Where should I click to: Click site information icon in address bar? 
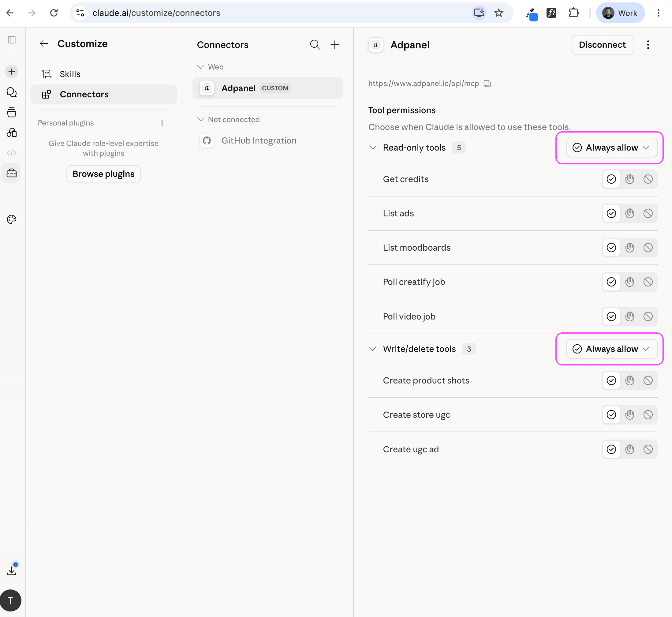[80, 13]
